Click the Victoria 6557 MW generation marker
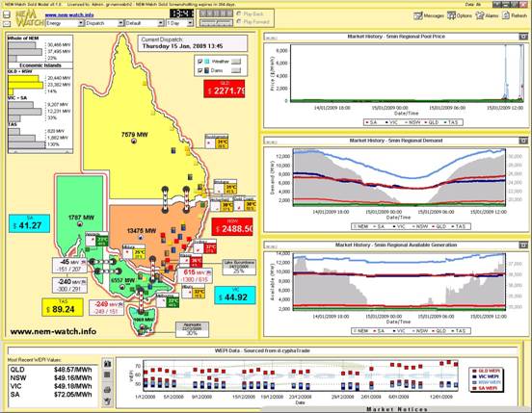The height and width of the screenshot is (413, 532). (x=121, y=287)
